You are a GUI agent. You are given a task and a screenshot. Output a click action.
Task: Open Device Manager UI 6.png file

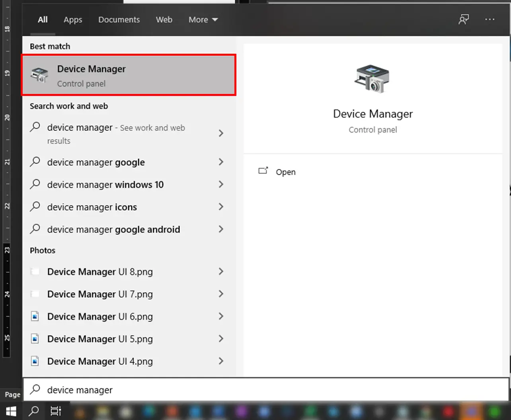100,316
